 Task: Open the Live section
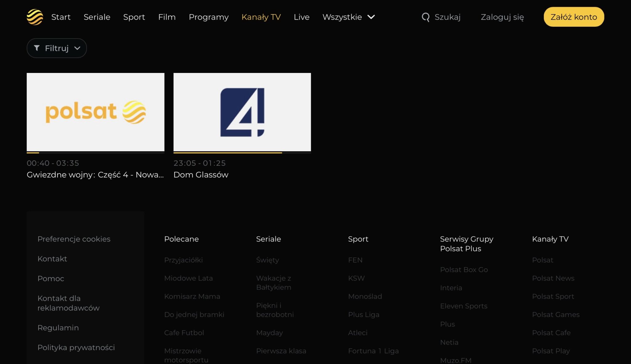coord(302,17)
